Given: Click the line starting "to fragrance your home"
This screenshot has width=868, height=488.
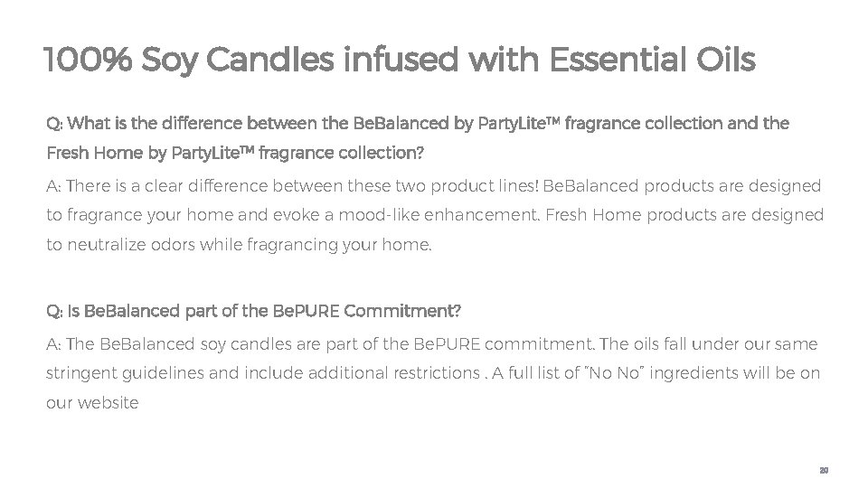Looking at the screenshot, I should (x=435, y=216).
